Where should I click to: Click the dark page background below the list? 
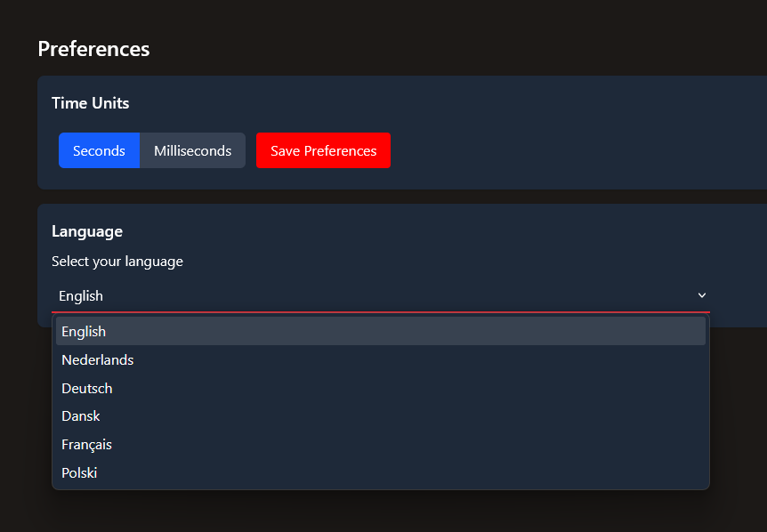tap(383, 512)
